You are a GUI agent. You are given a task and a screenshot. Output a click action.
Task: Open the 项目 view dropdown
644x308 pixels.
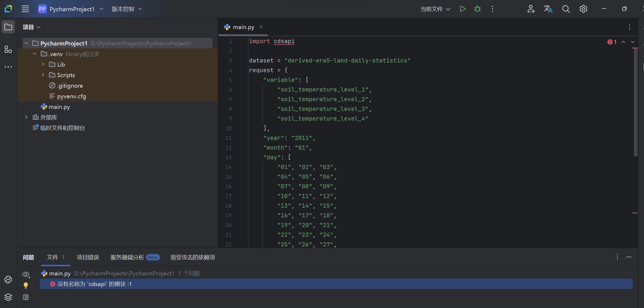[32, 27]
